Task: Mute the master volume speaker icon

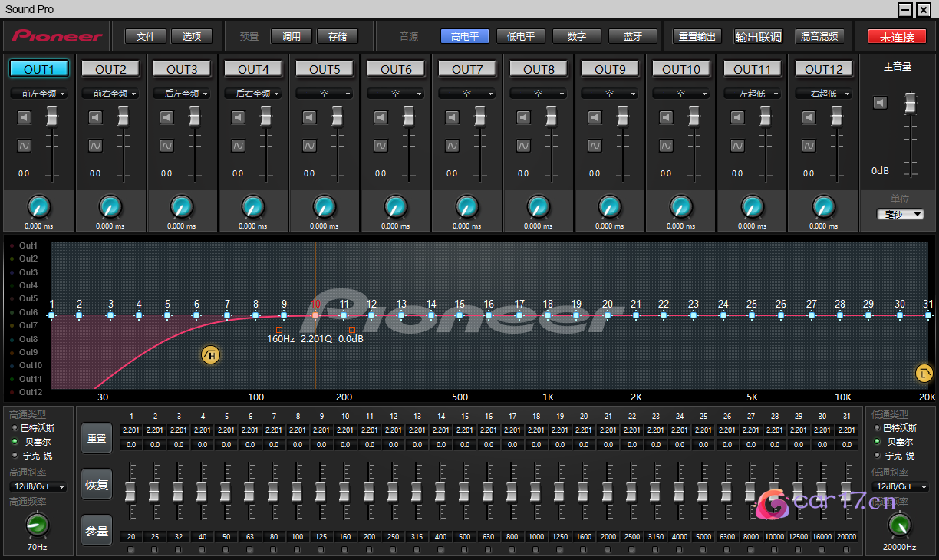Action: (x=881, y=103)
